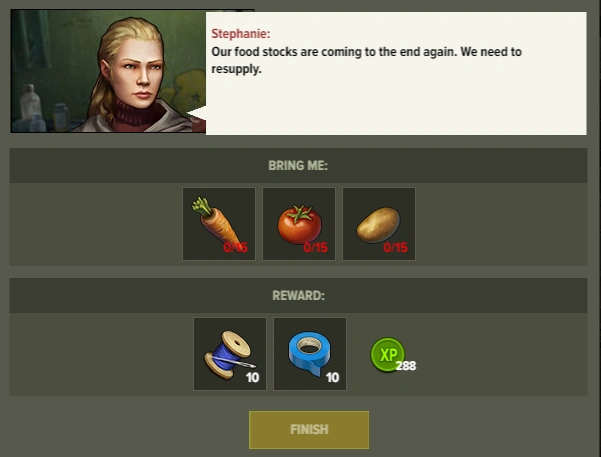Viewport: 601px width, 457px height.
Task: Click the tape reward quantity 10
Action: tap(332, 378)
